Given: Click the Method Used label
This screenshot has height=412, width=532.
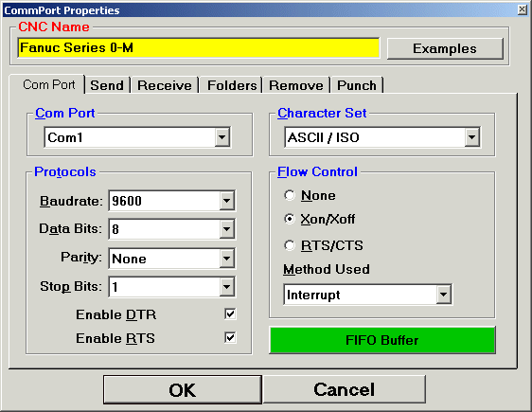Looking at the screenshot, I should click(327, 269).
